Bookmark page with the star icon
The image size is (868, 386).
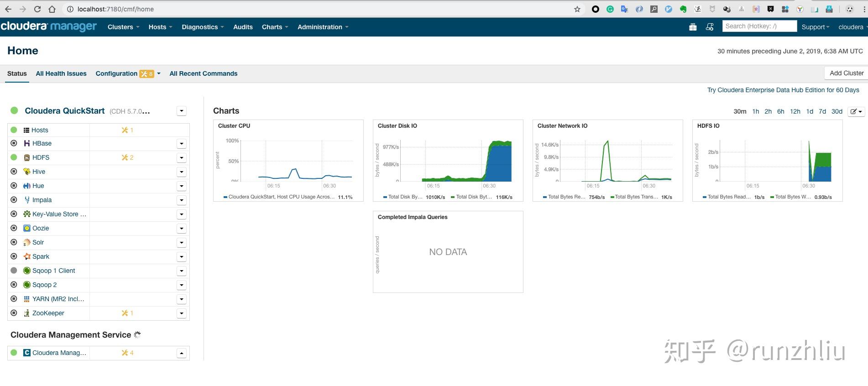tap(577, 9)
